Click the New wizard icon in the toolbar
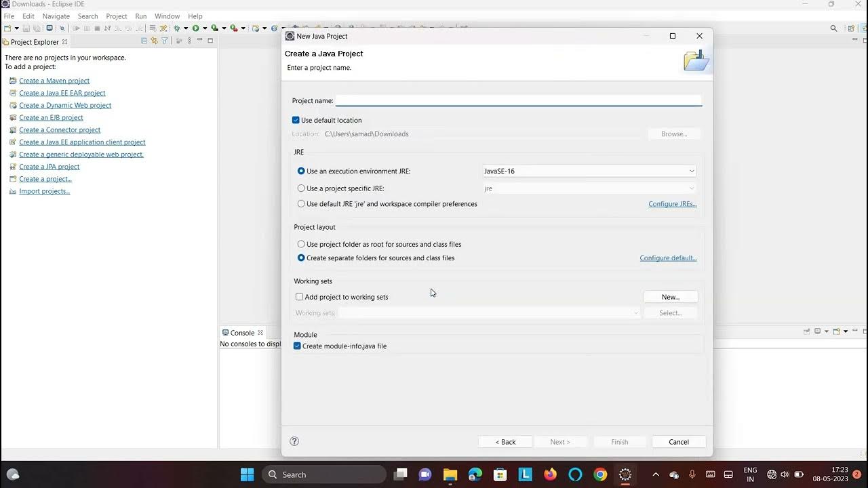Viewport: 868px width, 488px height. pyautogui.click(x=7, y=28)
